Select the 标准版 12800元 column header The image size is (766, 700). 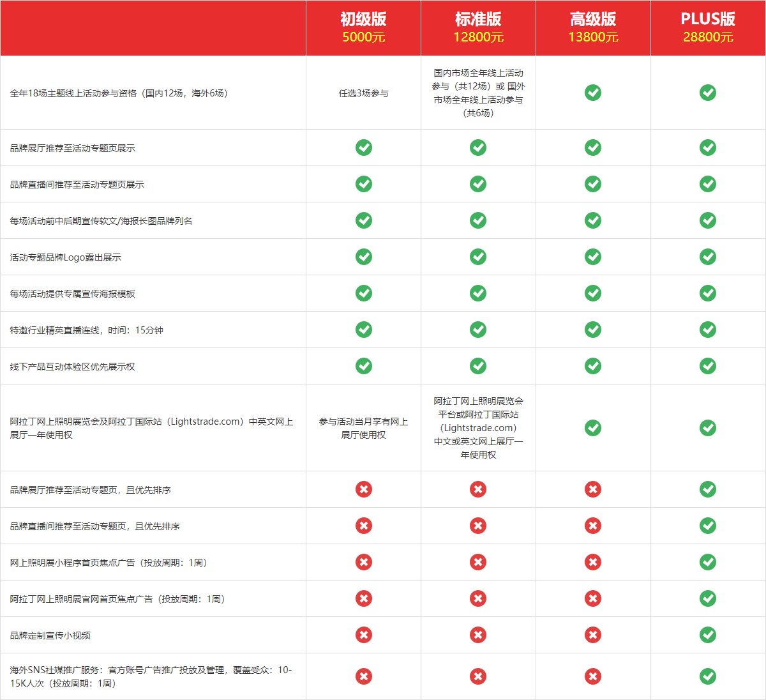point(478,28)
